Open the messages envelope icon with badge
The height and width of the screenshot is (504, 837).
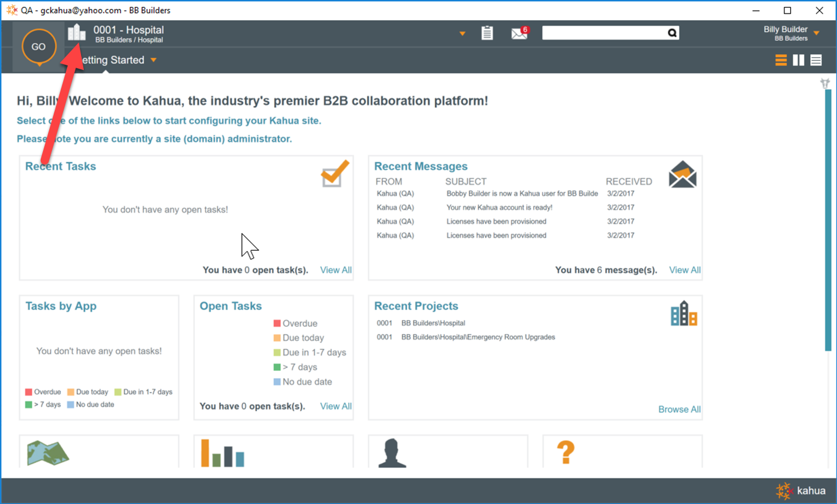coord(519,34)
